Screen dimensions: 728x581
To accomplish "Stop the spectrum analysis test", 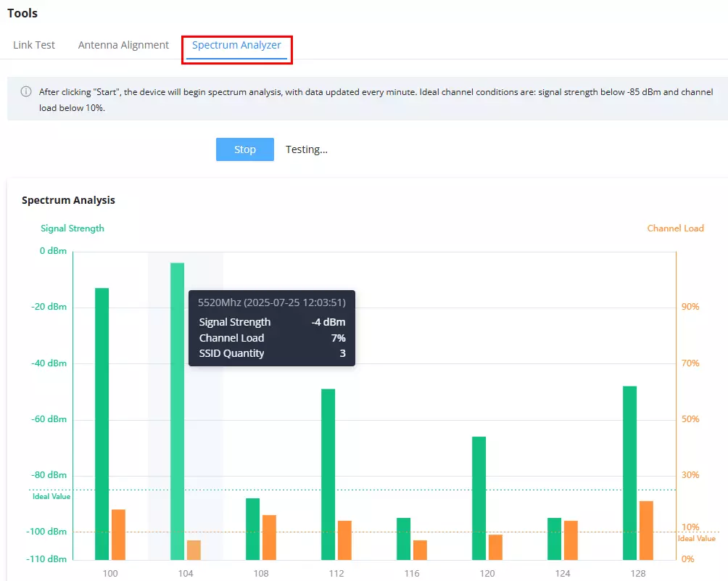I will [244, 149].
